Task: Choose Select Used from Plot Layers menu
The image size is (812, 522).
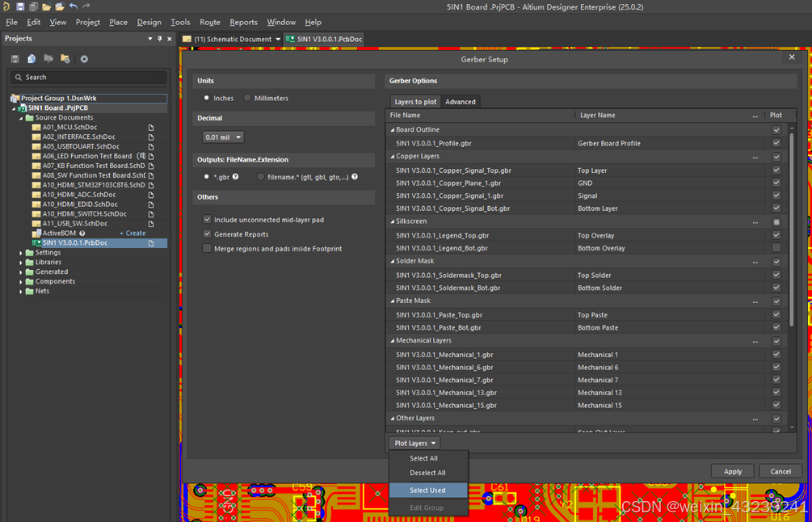Action: click(x=427, y=490)
